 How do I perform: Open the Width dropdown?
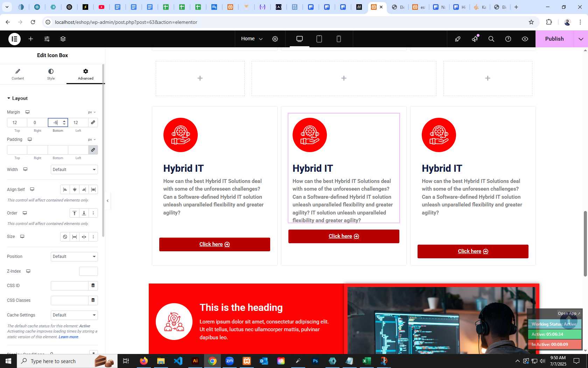click(x=74, y=170)
